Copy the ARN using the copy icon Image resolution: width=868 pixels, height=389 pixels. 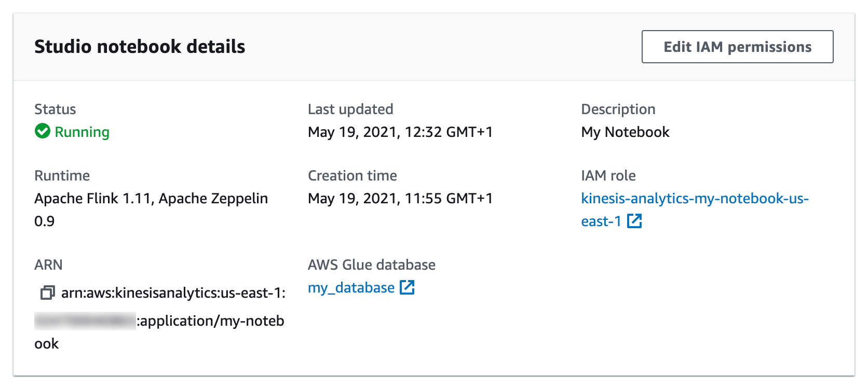(47, 293)
